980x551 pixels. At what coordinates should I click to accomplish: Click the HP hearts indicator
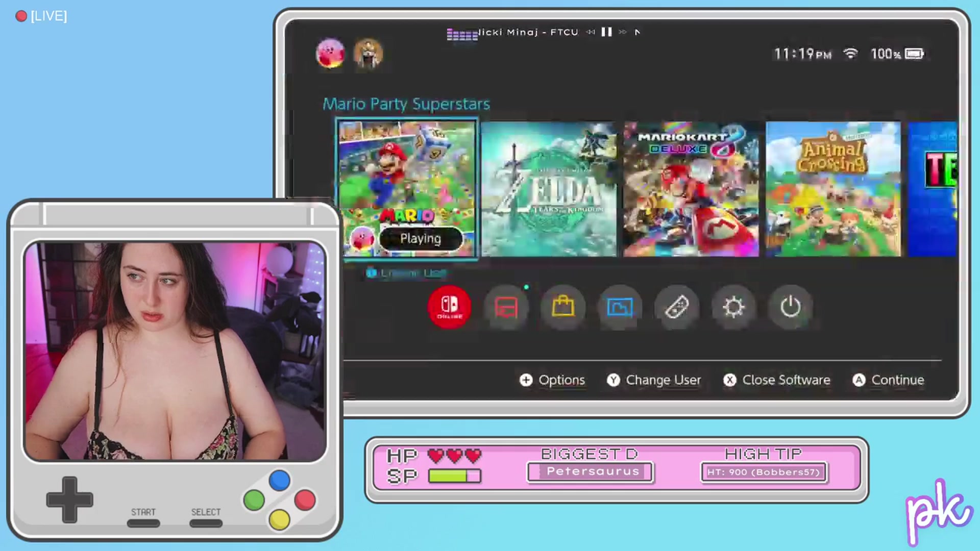click(454, 455)
